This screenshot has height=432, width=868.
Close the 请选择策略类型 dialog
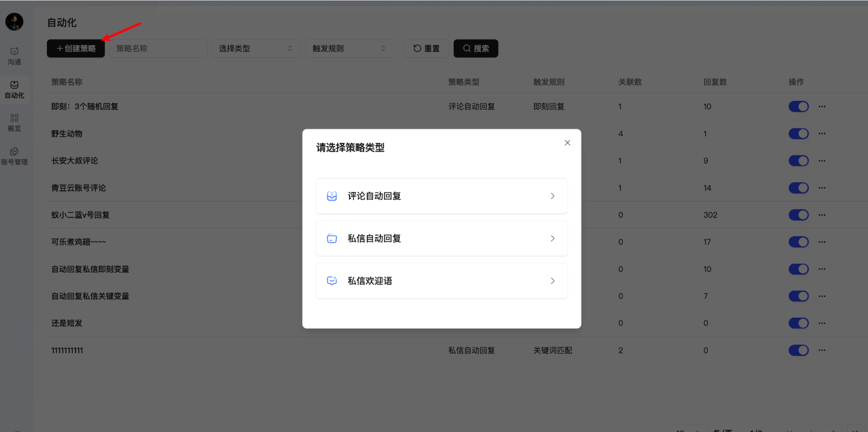tap(567, 143)
